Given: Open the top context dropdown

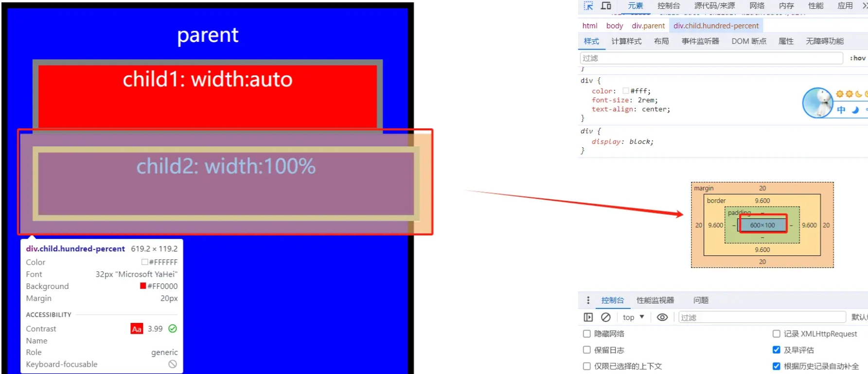Looking at the screenshot, I should tap(633, 317).
